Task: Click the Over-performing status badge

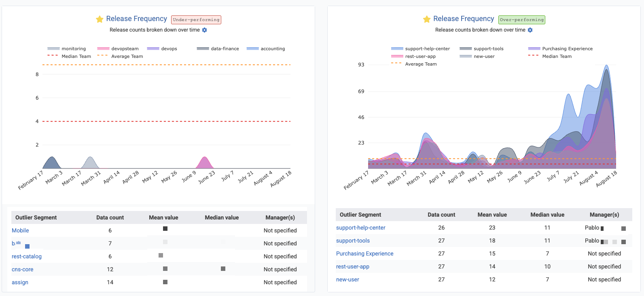Action: (x=521, y=19)
